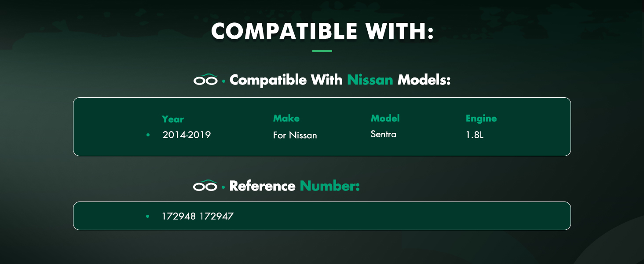Viewport: 644px width, 264px height.
Task: Click the For Nissan make value
Action: [295, 135]
